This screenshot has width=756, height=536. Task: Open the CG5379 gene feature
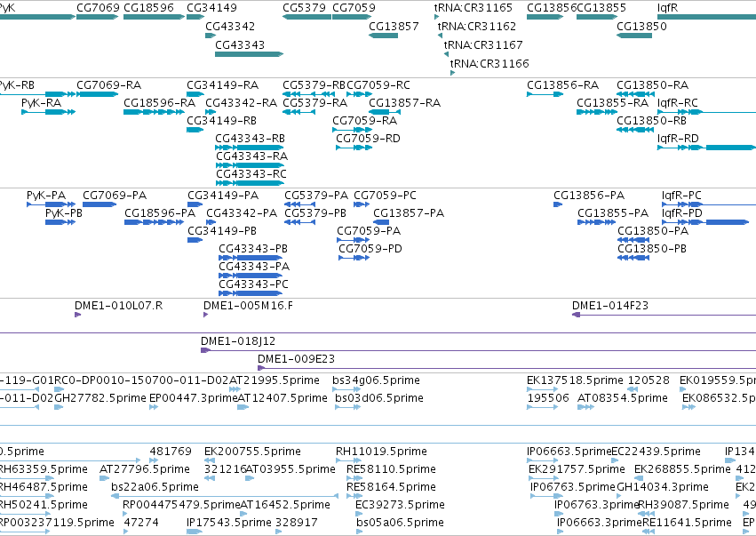(x=307, y=17)
